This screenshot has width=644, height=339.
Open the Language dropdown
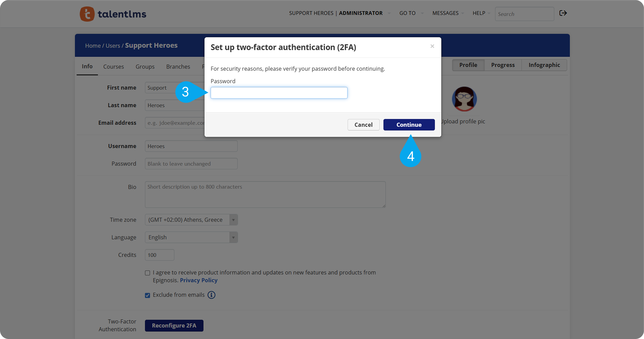[x=191, y=237]
